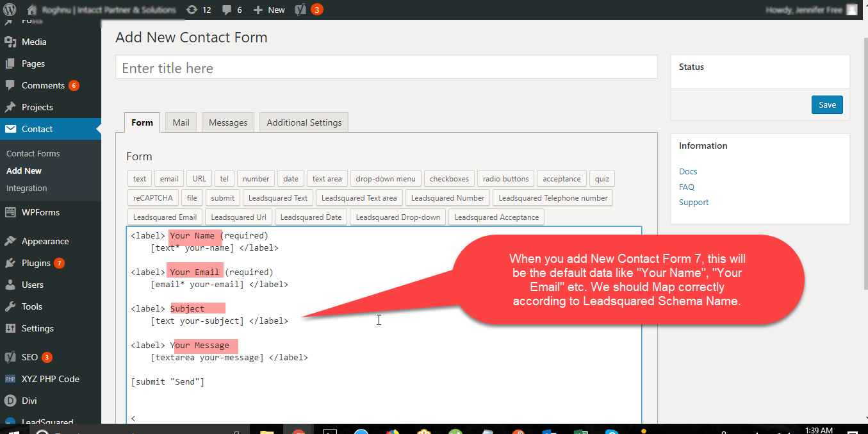
Task: Click the Settings sidebar icon
Action: 10,328
